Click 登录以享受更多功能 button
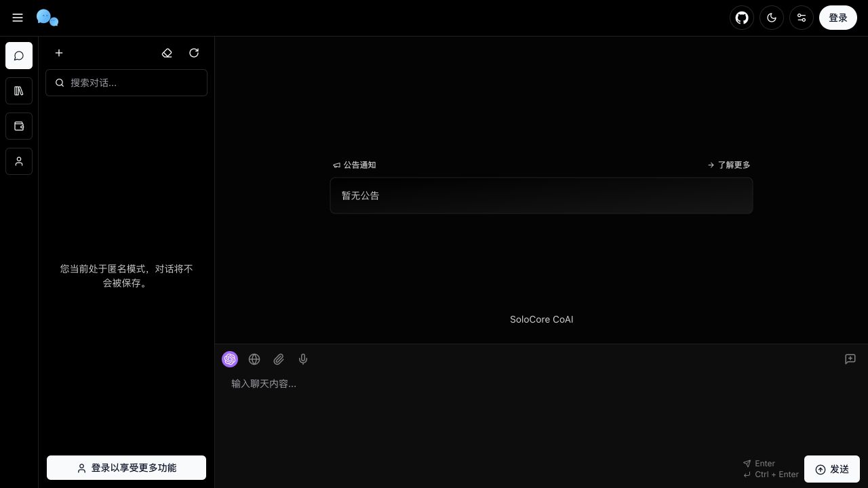This screenshot has width=868, height=488. [x=126, y=468]
